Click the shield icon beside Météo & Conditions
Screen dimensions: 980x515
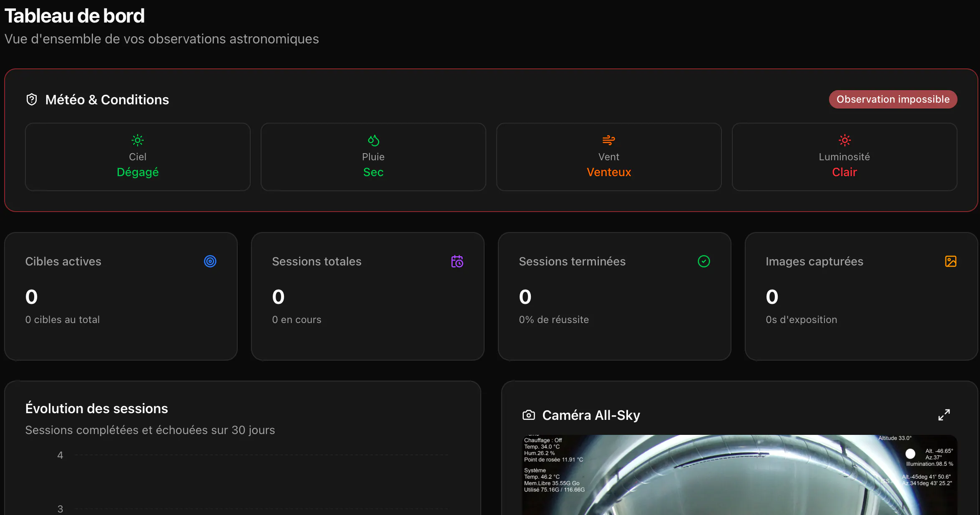click(32, 100)
